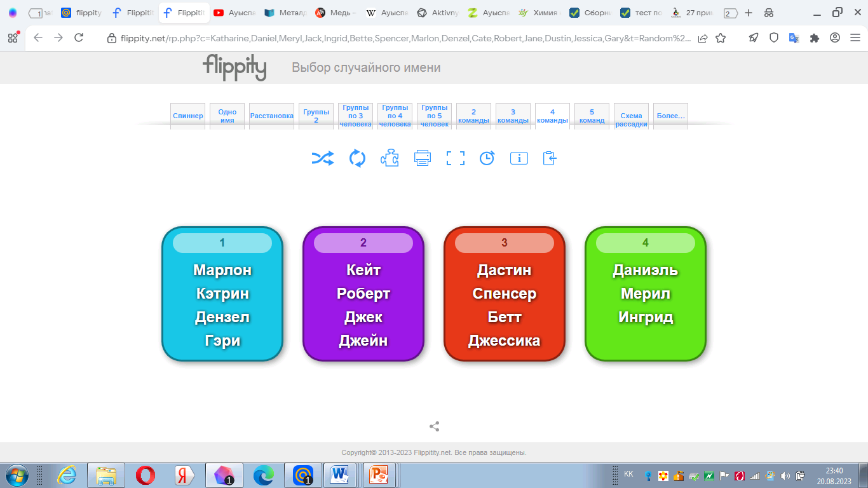Click the circular arrows refresh icon
Screen dimensions: 868x488
[x=358, y=158]
